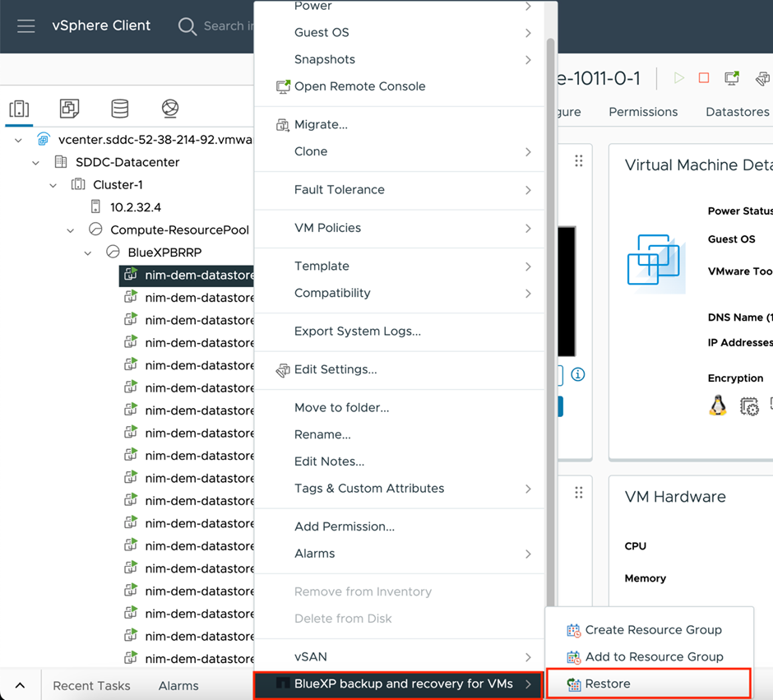Select Migrate... in the context menu

321,125
